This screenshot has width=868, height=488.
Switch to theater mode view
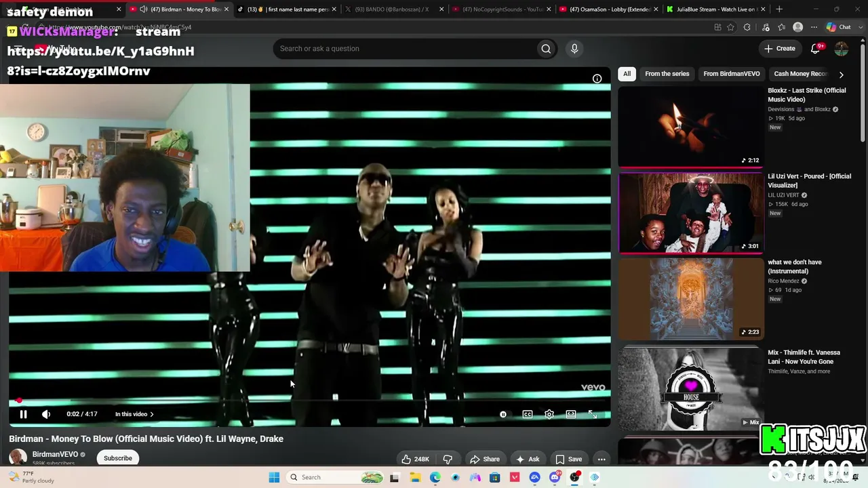pos(571,414)
